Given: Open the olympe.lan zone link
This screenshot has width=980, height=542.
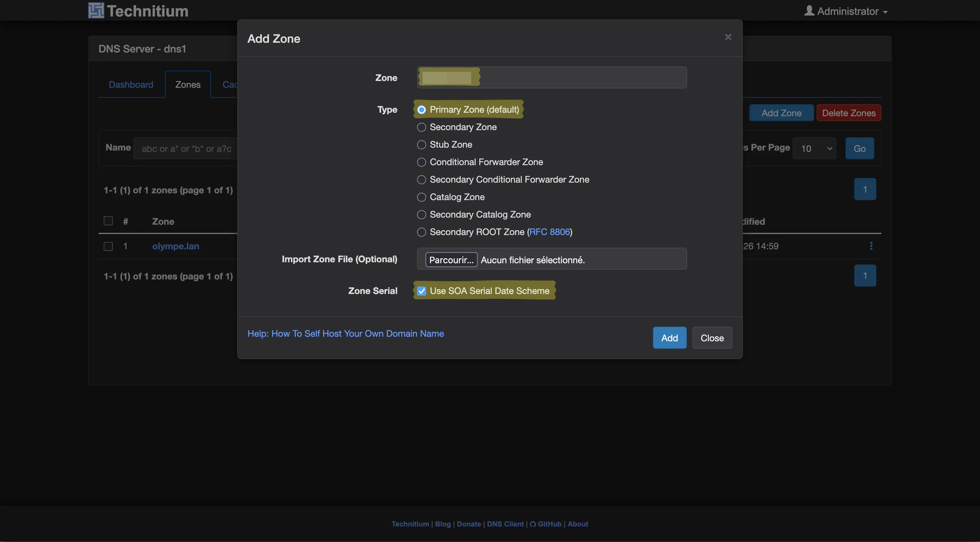Looking at the screenshot, I should (x=175, y=246).
